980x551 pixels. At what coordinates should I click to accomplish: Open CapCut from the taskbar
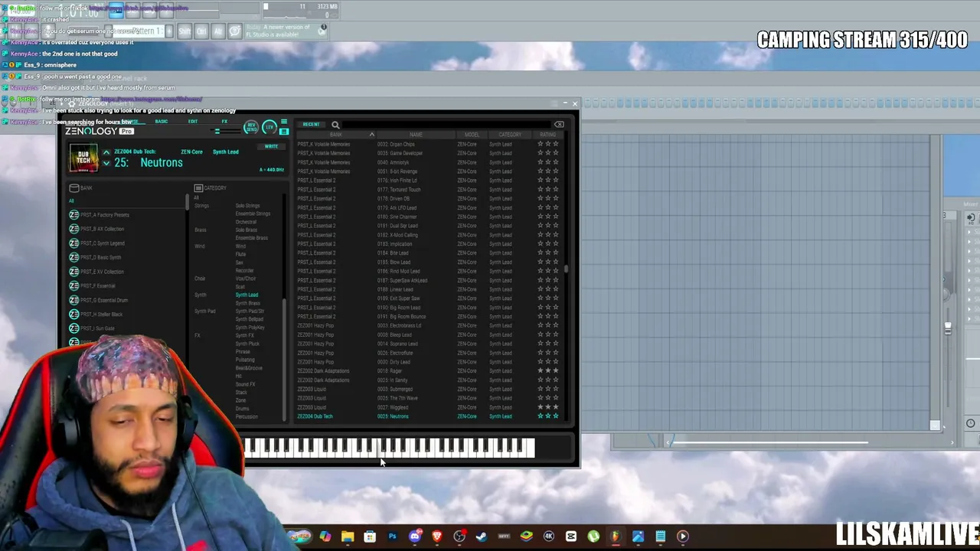pos(571,536)
